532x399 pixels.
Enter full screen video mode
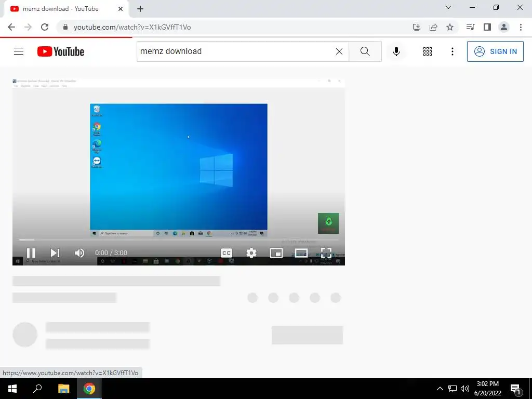(x=326, y=253)
